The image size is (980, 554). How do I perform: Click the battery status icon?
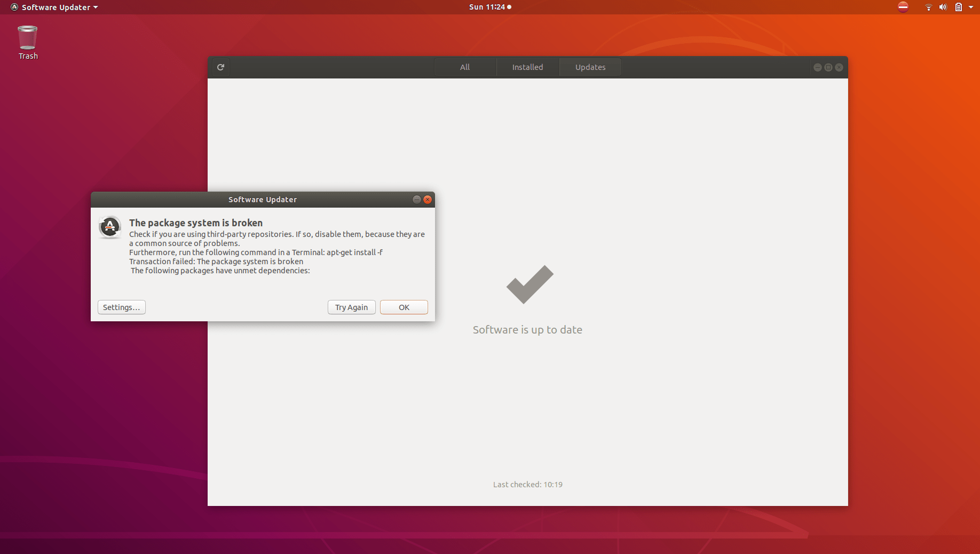point(959,7)
